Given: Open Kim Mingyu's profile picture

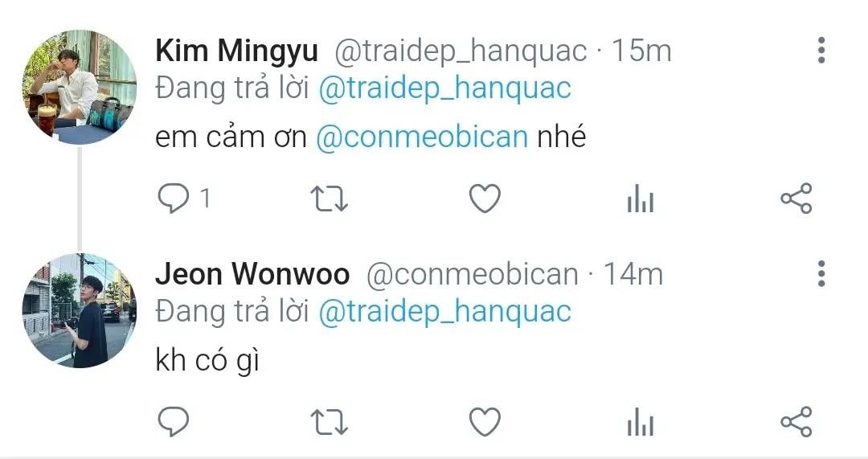Looking at the screenshot, I should (x=79, y=87).
